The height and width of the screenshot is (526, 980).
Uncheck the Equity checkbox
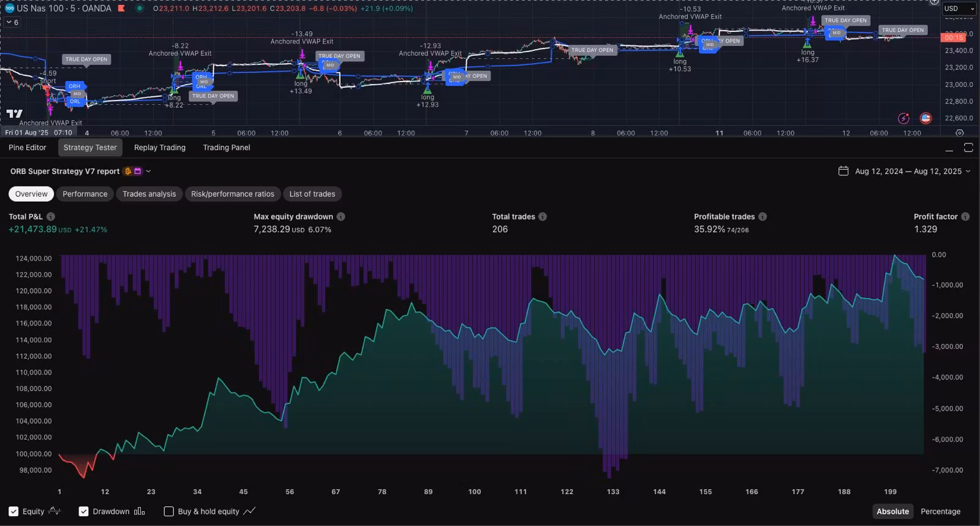pyautogui.click(x=13, y=511)
